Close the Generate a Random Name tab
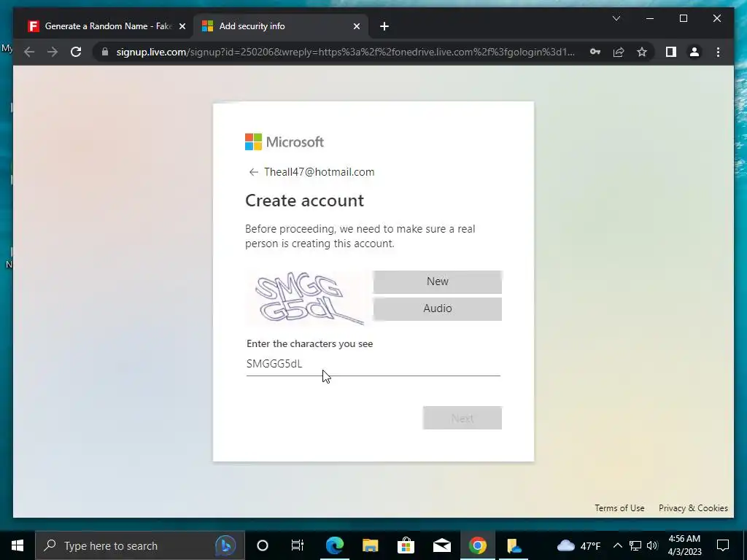 click(x=182, y=26)
